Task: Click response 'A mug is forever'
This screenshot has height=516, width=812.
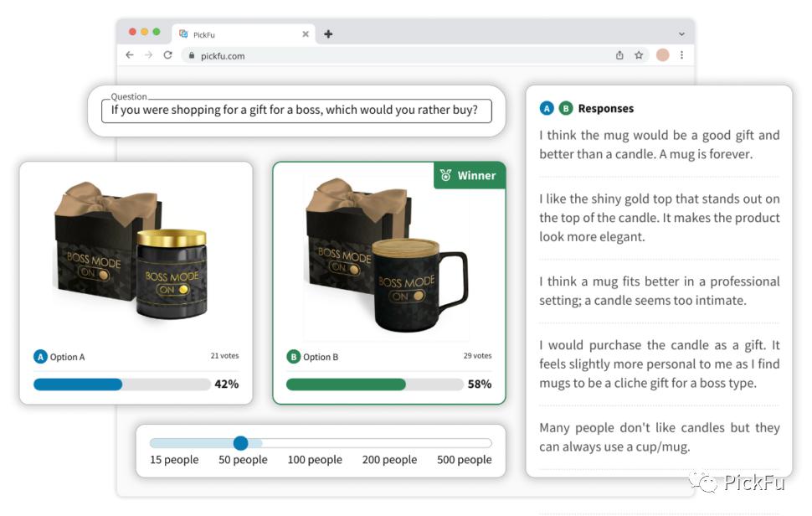Action: point(660,145)
